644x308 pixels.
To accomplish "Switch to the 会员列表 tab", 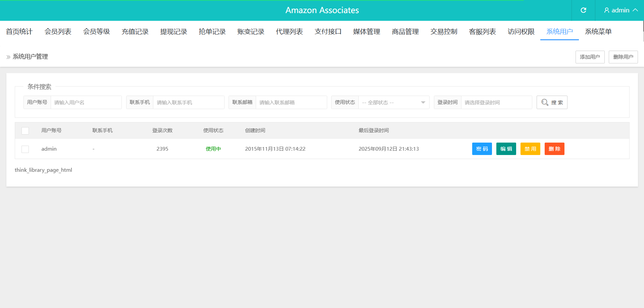I will tap(58, 32).
